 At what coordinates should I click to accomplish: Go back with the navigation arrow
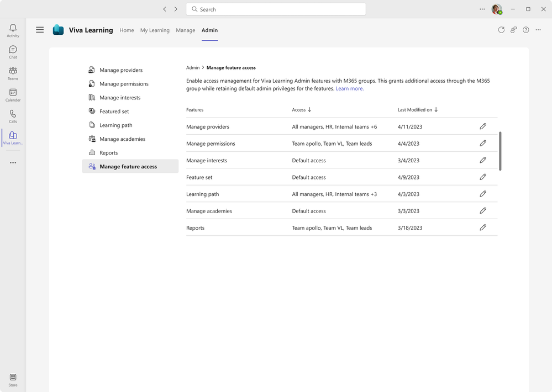(x=165, y=9)
